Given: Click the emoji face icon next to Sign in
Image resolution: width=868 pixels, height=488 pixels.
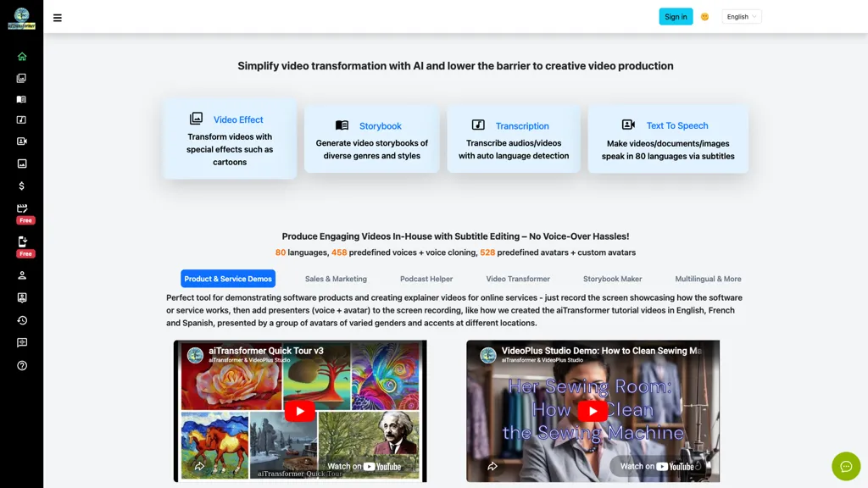Looking at the screenshot, I should [704, 17].
